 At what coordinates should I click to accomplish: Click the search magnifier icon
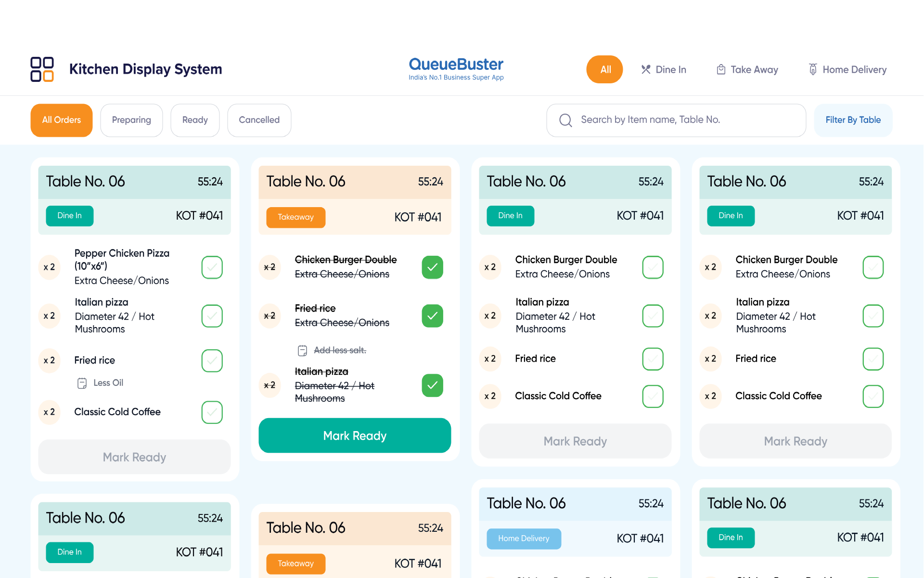point(565,120)
